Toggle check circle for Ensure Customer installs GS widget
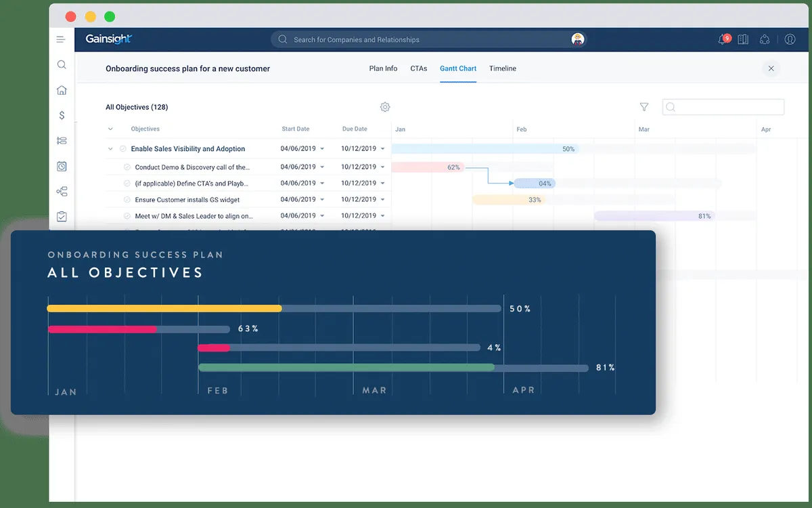 tap(127, 200)
